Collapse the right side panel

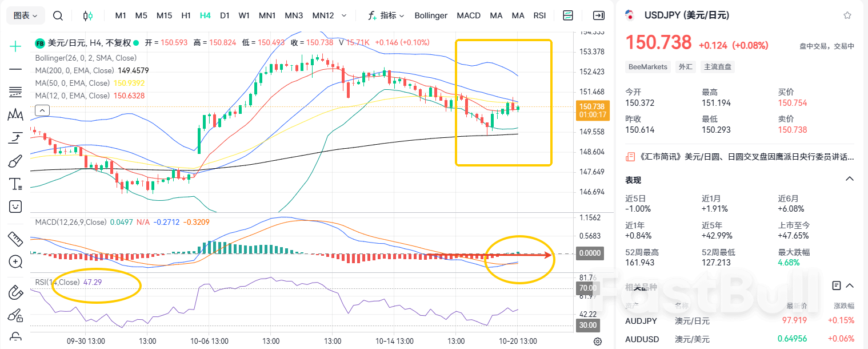click(x=598, y=15)
